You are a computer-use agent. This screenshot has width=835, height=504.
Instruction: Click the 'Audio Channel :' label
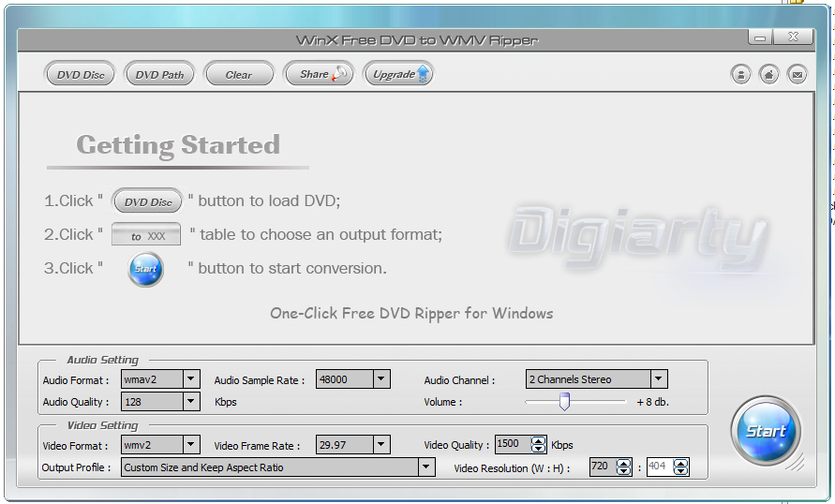click(x=459, y=380)
